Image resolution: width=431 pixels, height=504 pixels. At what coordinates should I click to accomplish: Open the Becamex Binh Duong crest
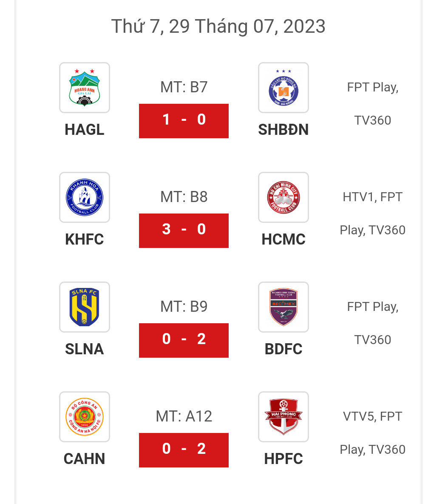coord(283,307)
